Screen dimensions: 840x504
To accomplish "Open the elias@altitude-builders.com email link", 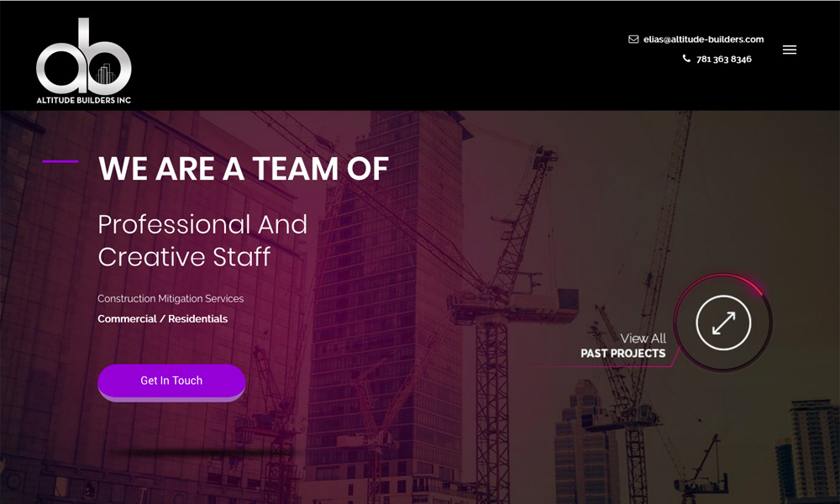I will tap(703, 39).
